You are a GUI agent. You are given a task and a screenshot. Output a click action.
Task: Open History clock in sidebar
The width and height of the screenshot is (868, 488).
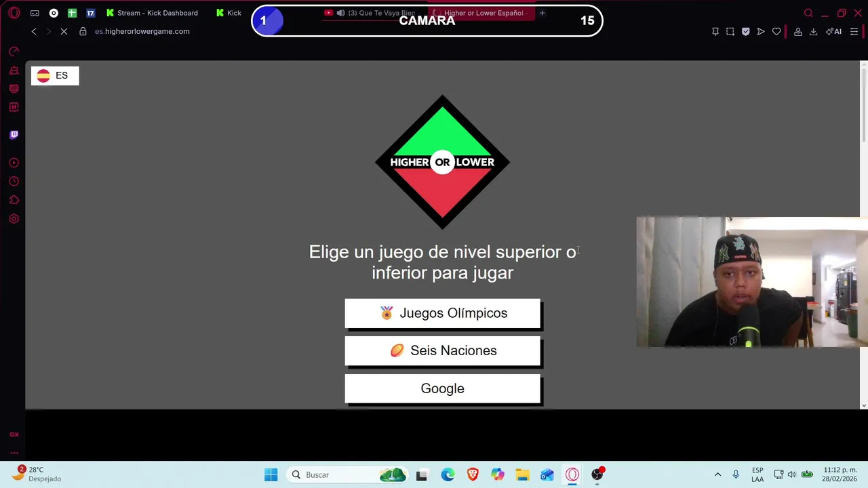coord(14,181)
